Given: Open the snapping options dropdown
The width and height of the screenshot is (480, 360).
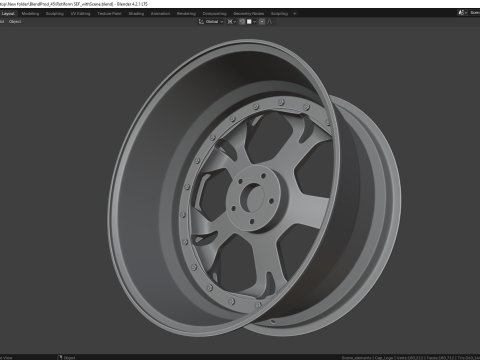Looking at the screenshot, I should click(x=251, y=22).
